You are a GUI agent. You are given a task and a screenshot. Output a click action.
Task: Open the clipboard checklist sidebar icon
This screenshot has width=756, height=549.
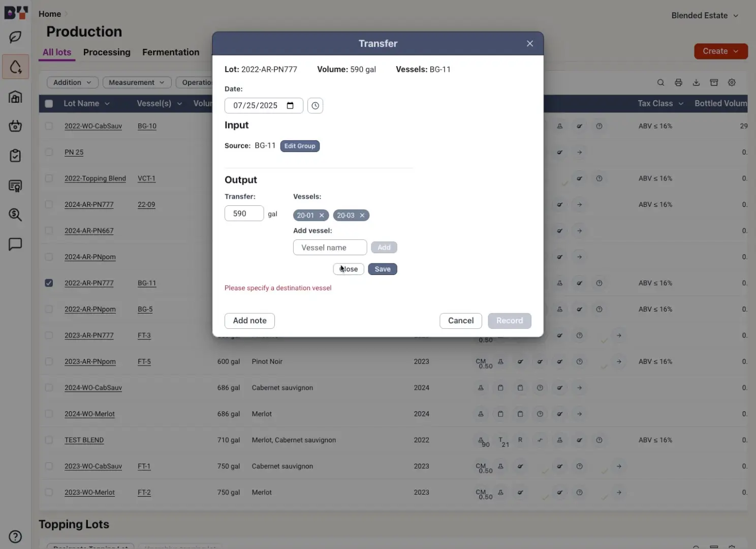pyautogui.click(x=15, y=156)
